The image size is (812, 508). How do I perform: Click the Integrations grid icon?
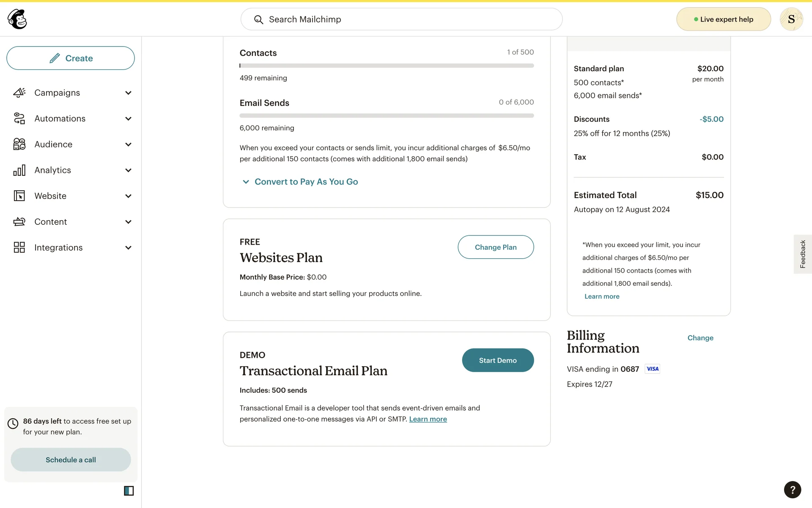[19, 248]
